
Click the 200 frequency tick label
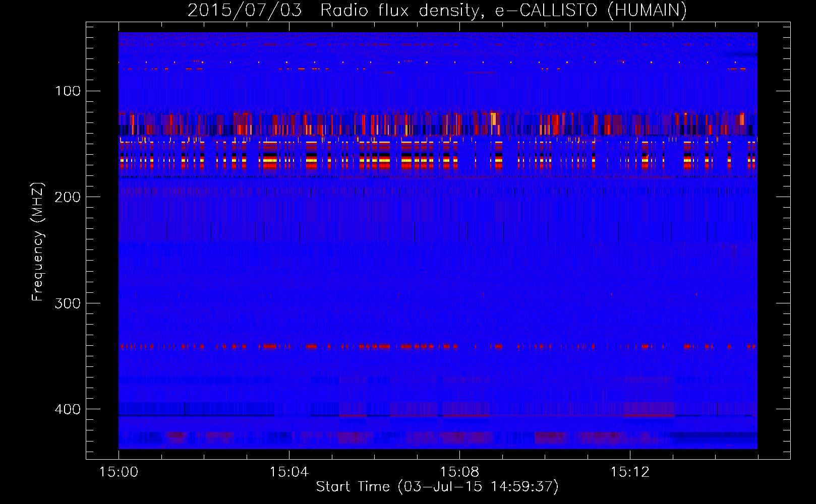tap(68, 197)
